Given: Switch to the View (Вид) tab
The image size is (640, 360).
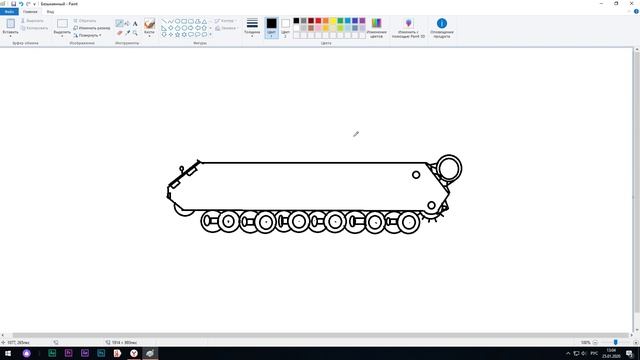Looking at the screenshot, I should [50, 11].
